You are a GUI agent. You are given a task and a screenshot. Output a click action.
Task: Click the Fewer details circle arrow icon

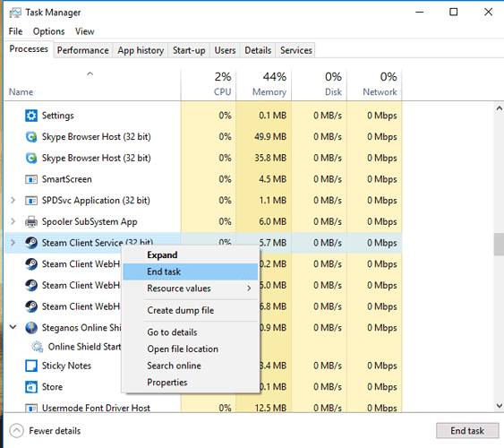pos(16,431)
